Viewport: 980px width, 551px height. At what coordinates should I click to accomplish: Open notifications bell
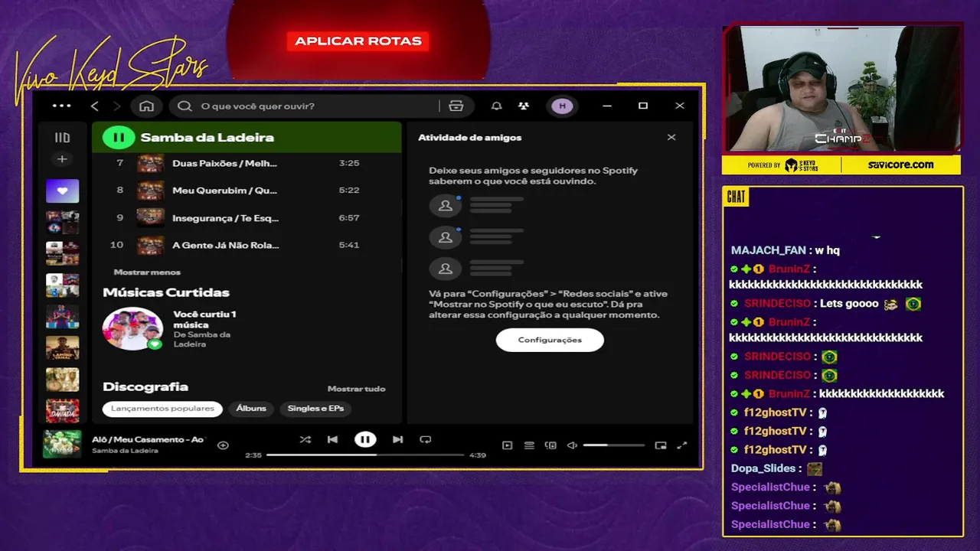pos(497,106)
